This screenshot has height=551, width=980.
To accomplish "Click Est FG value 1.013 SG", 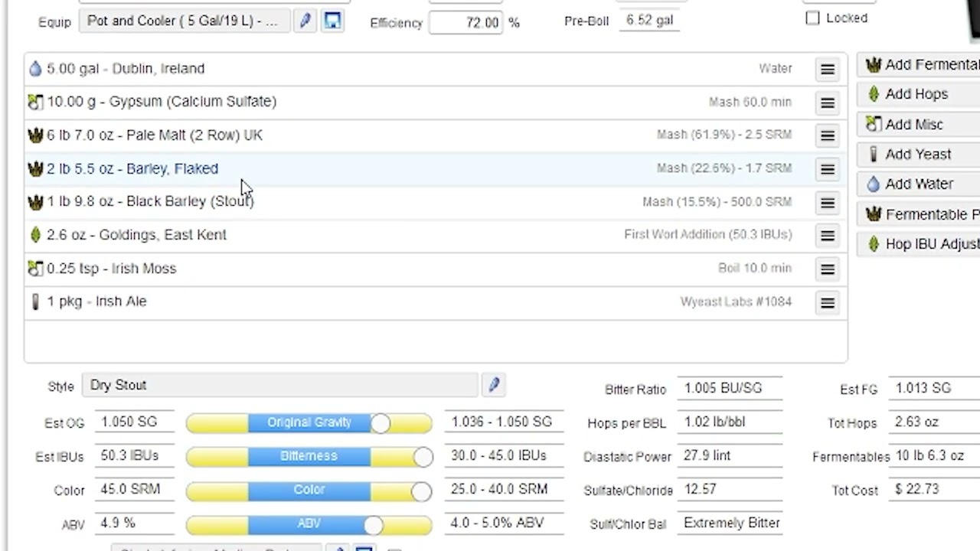I will click(934, 389).
